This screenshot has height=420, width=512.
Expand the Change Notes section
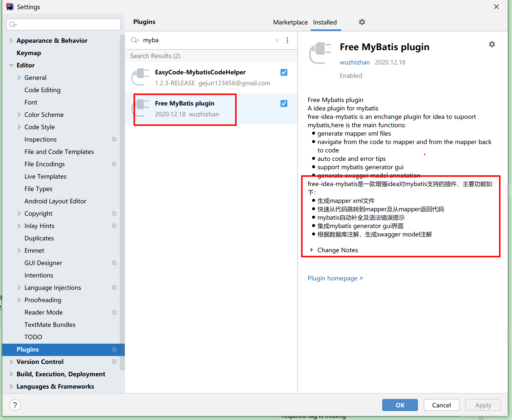click(312, 250)
